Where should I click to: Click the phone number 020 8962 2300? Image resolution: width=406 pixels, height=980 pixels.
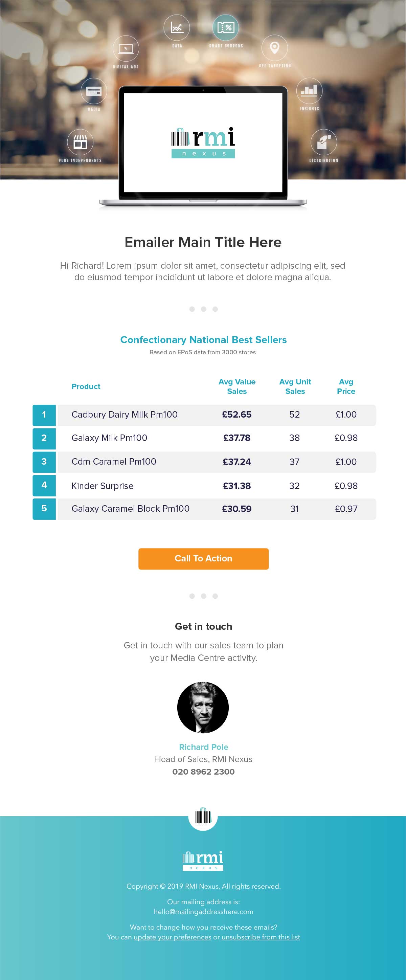(x=203, y=772)
